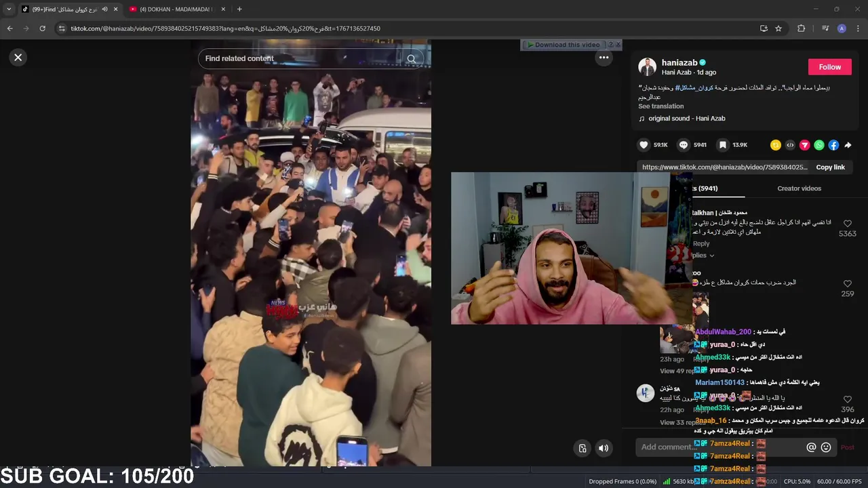Close the TikTok browser tab
Image resolution: width=868 pixels, height=488 pixels.
tap(115, 9)
